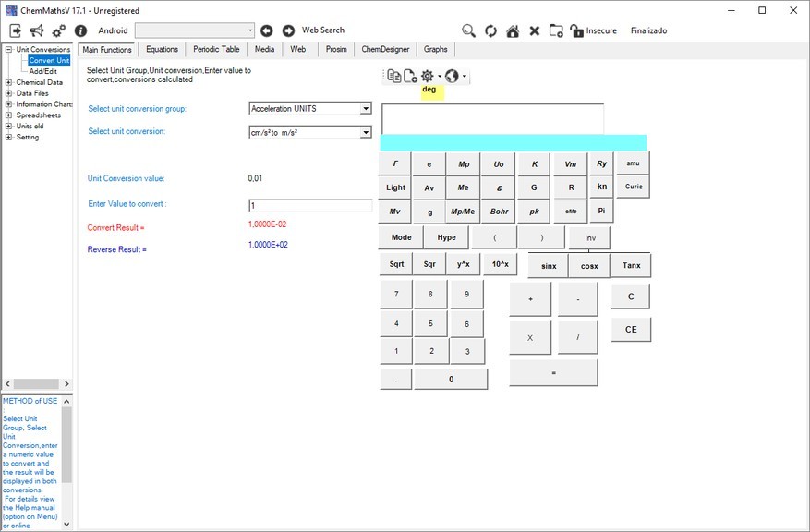The height and width of the screenshot is (532, 810).
Task: Open the gear icon dropdown arrow
Action: click(x=440, y=77)
